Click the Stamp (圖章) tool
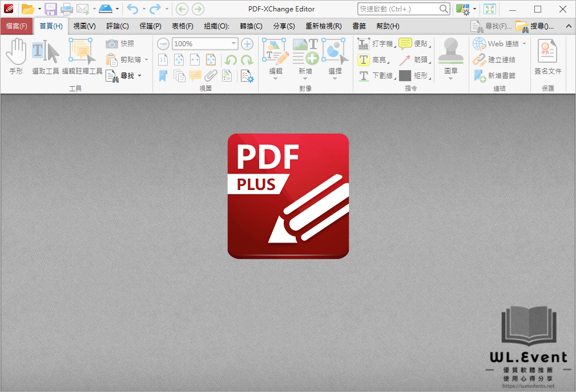Screen dimensions: 576x392 click(451, 55)
